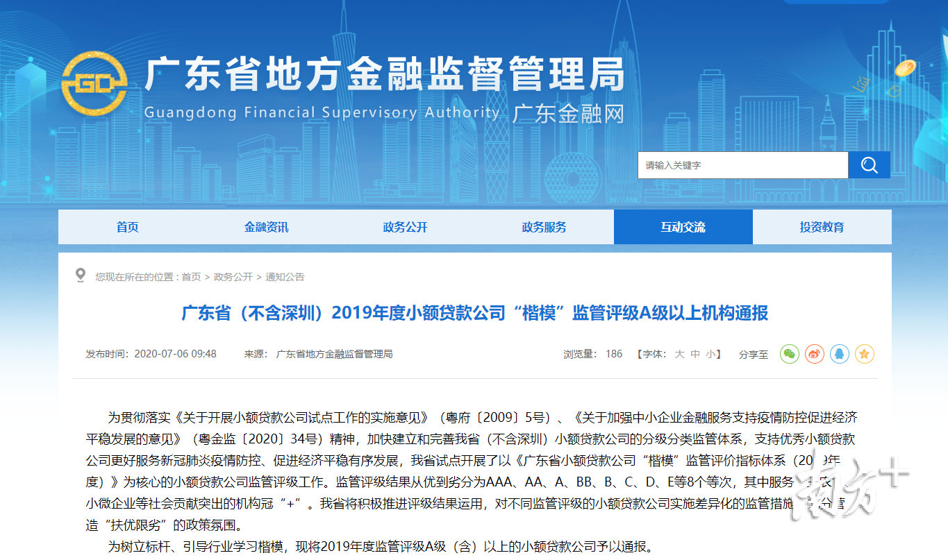Click the keyword search input field

[x=743, y=164]
